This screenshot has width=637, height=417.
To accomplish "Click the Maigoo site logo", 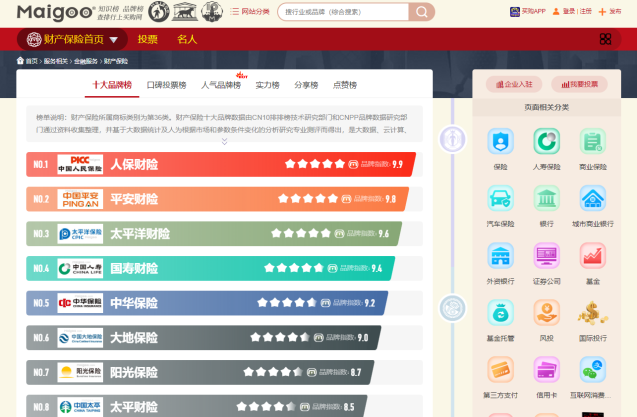I will pos(56,12).
